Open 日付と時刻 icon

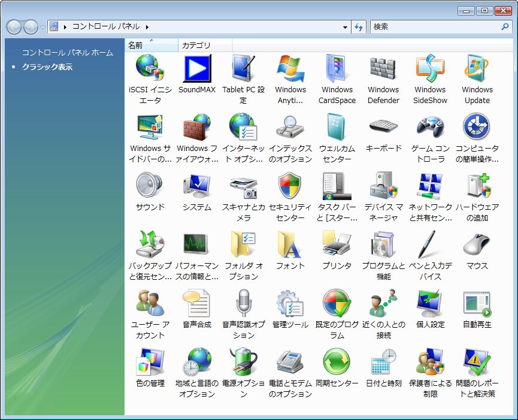pos(383,362)
